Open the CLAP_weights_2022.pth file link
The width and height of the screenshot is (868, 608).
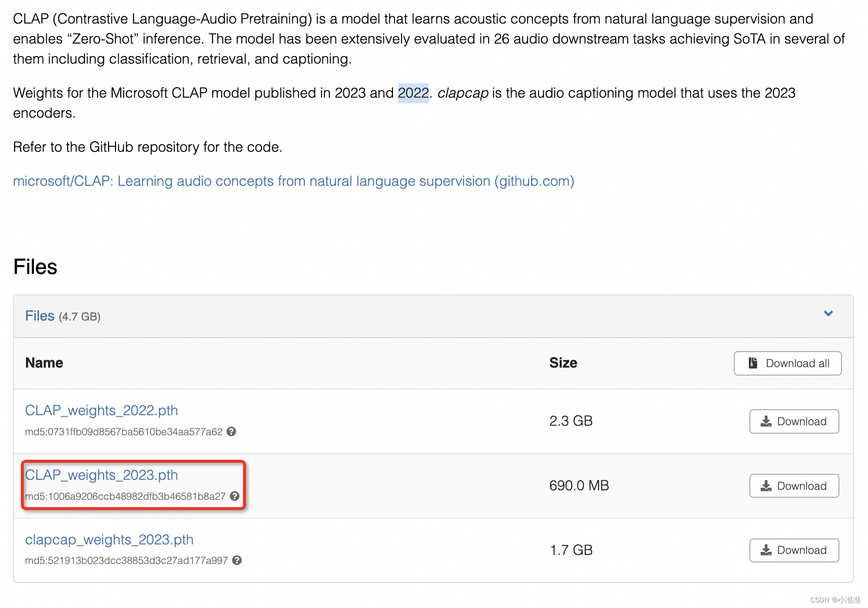(102, 410)
